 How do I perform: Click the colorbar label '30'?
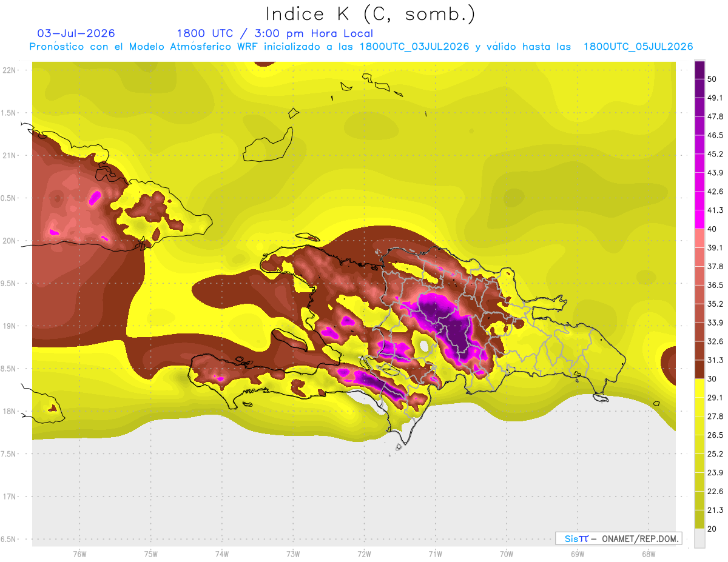click(713, 379)
